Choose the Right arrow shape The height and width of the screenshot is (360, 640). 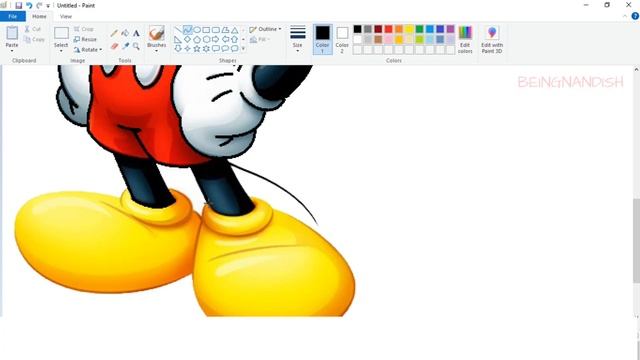pyautogui.click(x=216, y=39)
